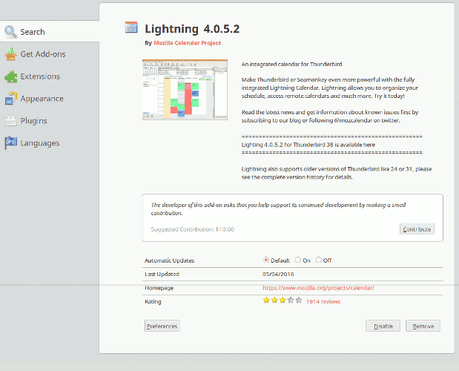The image size is (459, 371).
Task: Open the 1914 reviews link
Action: [x=323, y=301]
